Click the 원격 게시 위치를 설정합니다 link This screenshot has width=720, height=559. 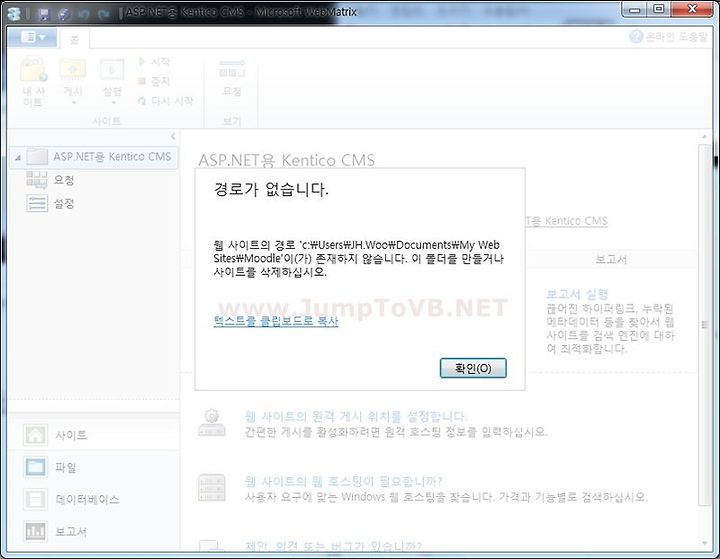pyautogui.click(x=355, y=417)
